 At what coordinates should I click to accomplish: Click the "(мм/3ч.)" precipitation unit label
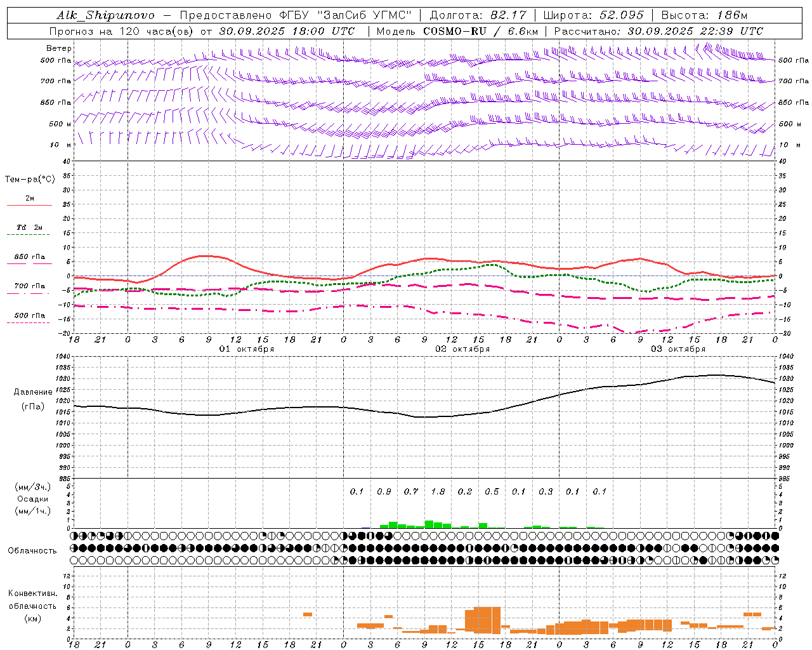[x=32, y=487]
